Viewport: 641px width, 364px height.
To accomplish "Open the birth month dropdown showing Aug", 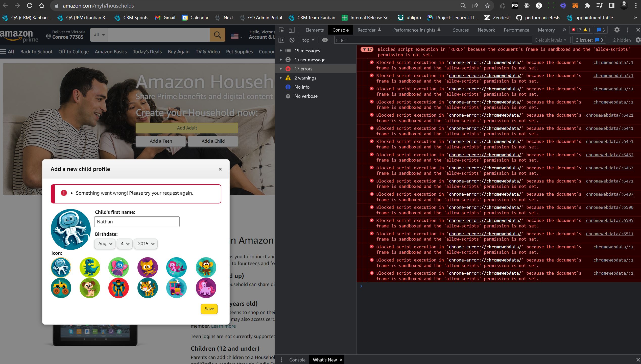I will pyautogui.click(x=105, y=244).
